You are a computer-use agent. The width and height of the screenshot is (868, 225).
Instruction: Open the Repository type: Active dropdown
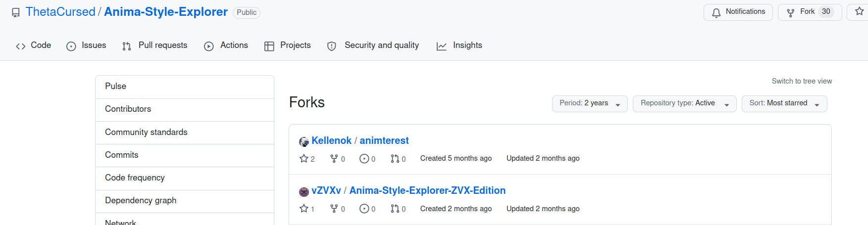tap(685, 104)
